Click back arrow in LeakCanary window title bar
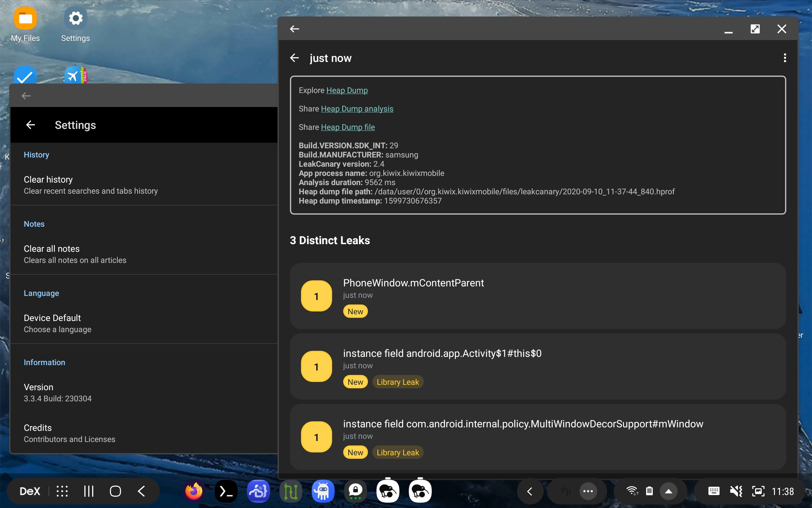The image size is (812, 508). (294, 29)
